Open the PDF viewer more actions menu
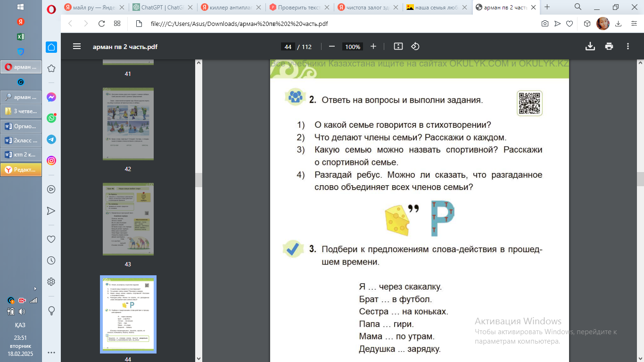Screen dimensions: 644x362 click(x=628, y=47)
